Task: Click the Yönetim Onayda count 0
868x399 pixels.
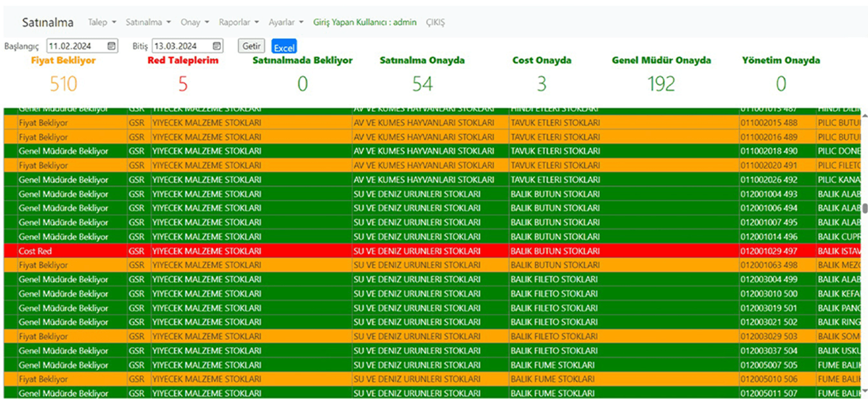Action: click(x=781, y=84)
